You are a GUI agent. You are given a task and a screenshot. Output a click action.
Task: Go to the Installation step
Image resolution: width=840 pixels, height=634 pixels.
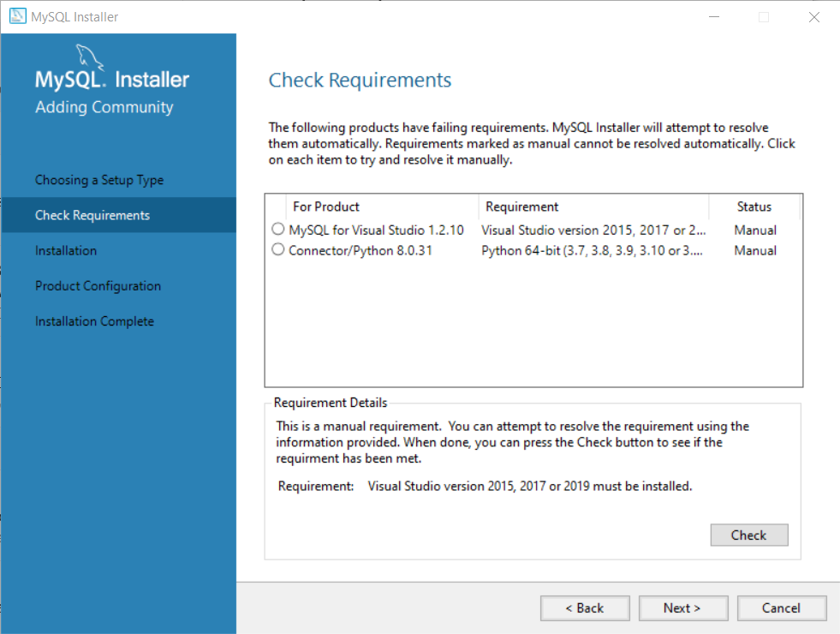click(x=66, y=250)
